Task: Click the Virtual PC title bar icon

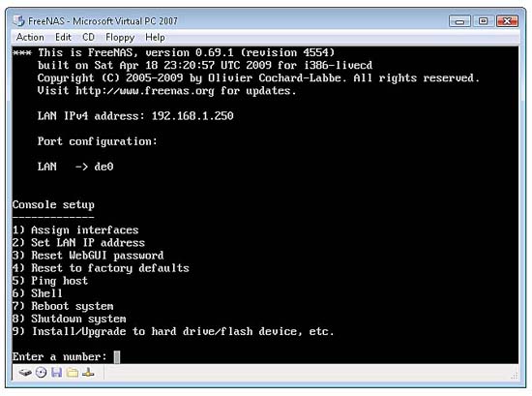Action: coord(19,21)
